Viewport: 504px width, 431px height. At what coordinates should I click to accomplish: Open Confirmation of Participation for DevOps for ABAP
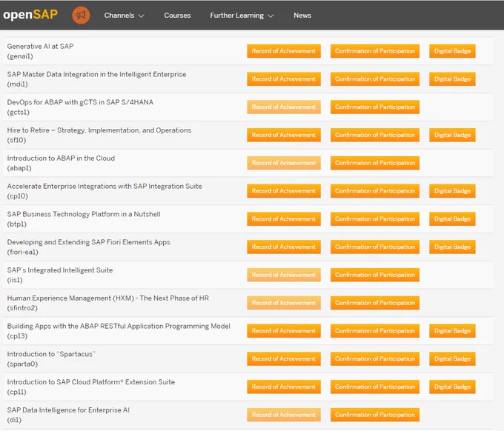click(x=375, y=107)
